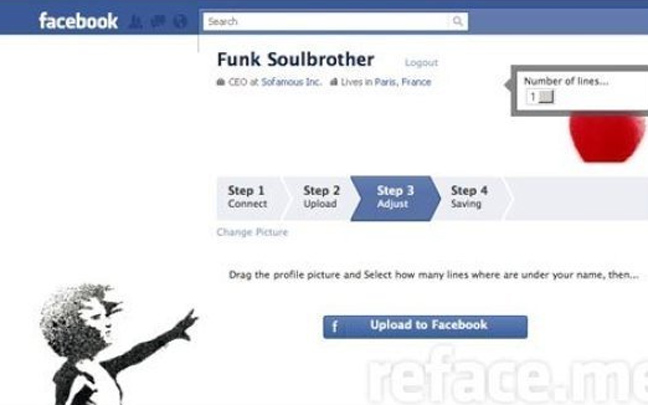Open the messages icon in header
This screenshot has height=405, width=648.
point(158,21)
